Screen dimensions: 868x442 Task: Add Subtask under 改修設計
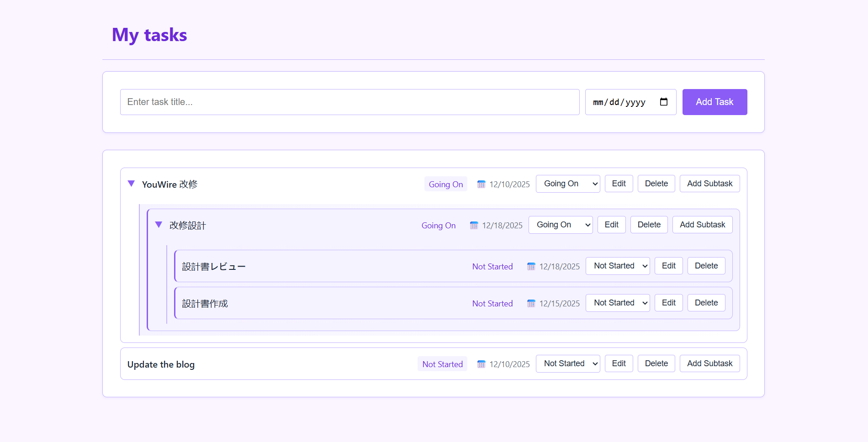pyautogui.click(x=702, y=225)
